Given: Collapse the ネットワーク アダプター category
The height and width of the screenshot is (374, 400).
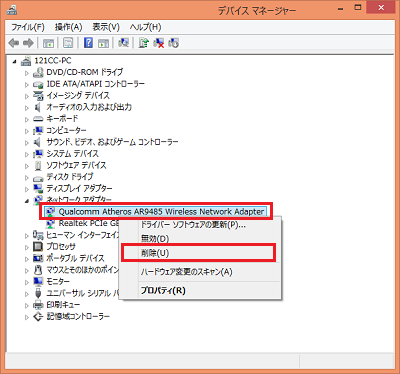Looking at the screenshot, I should 27,201.
